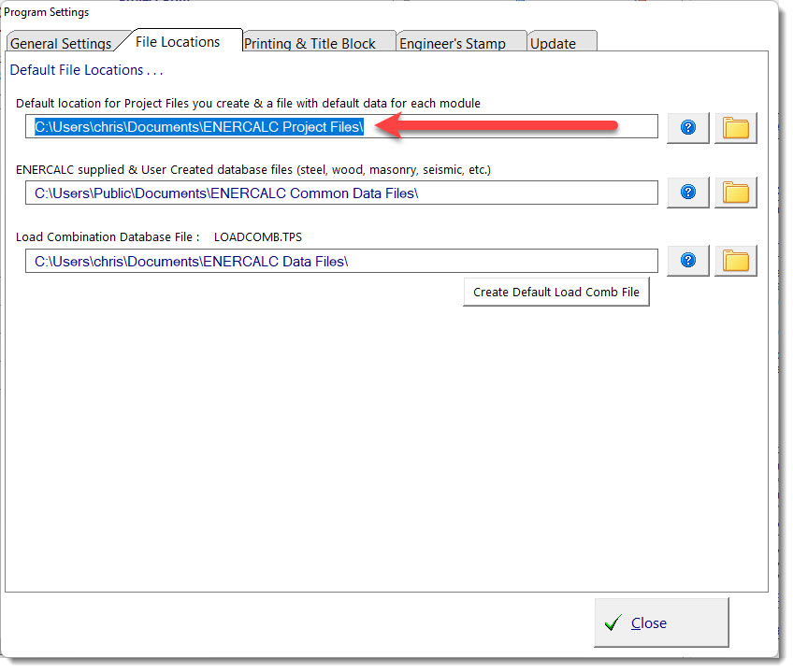Select the File Locations tab
The height and width of the screenshot is (672, 793).
pos(178,42)
